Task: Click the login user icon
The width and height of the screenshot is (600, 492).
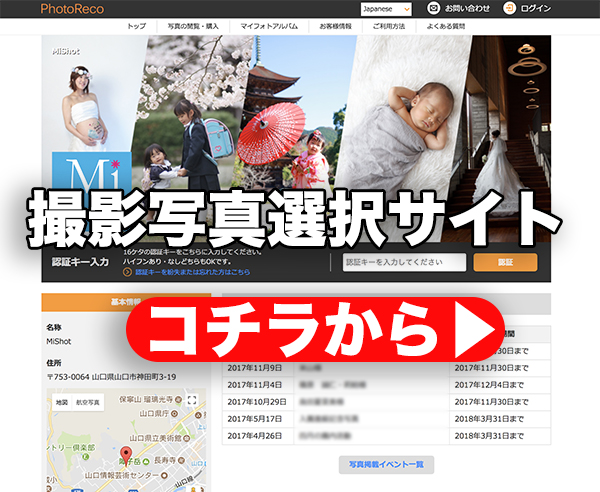Action: (510, 8)
